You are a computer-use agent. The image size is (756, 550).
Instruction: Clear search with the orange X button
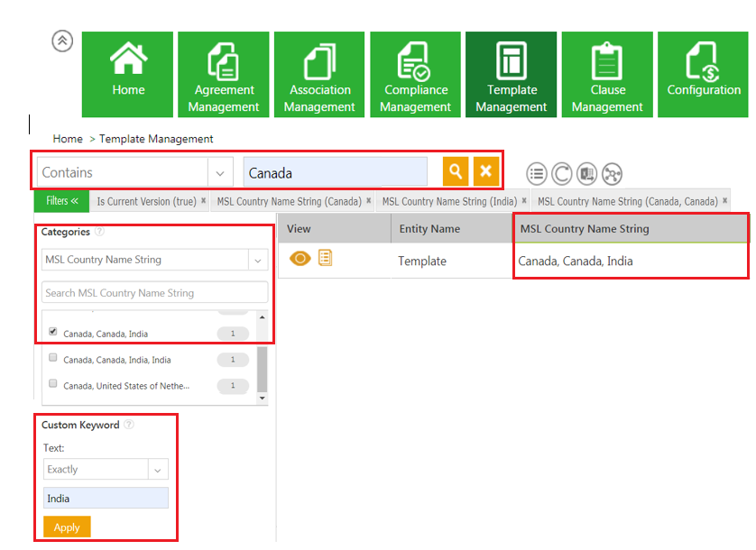tap(486, 171)
